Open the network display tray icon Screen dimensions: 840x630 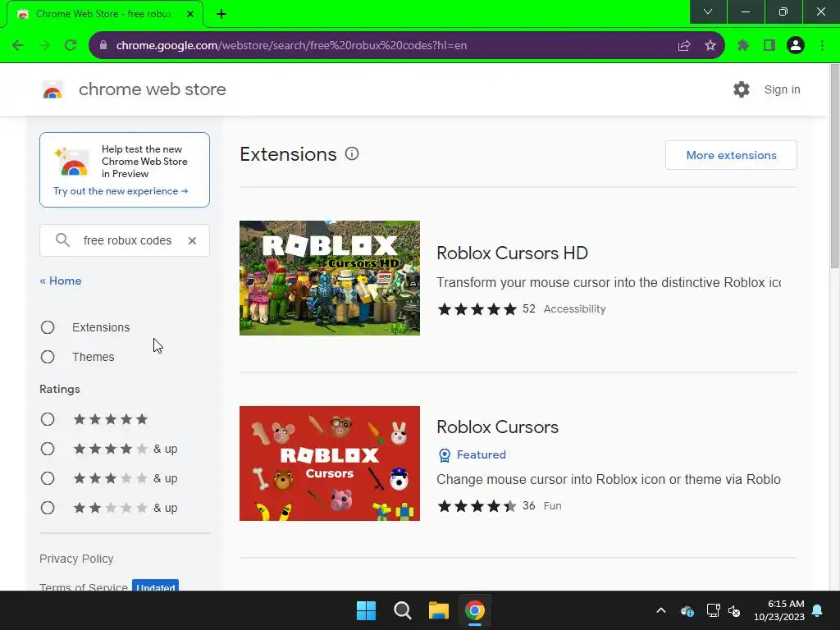(x=713, y=610)
